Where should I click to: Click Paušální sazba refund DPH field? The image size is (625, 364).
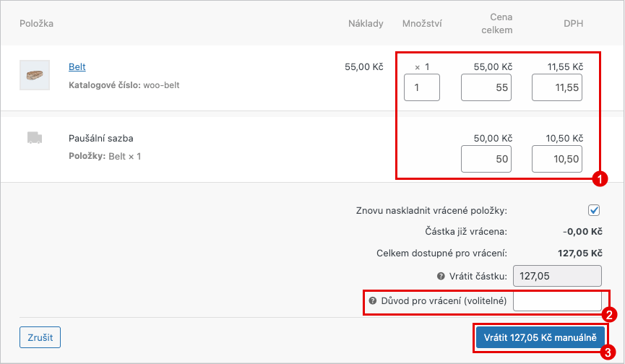coord(556,159)
